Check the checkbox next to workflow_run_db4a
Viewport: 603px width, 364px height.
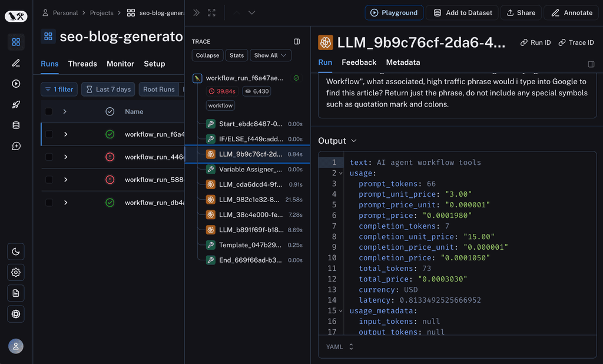(x=49, y=203)
